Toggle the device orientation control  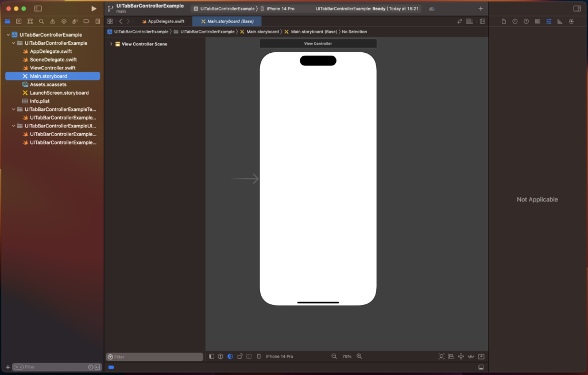(x=240, y=356)
